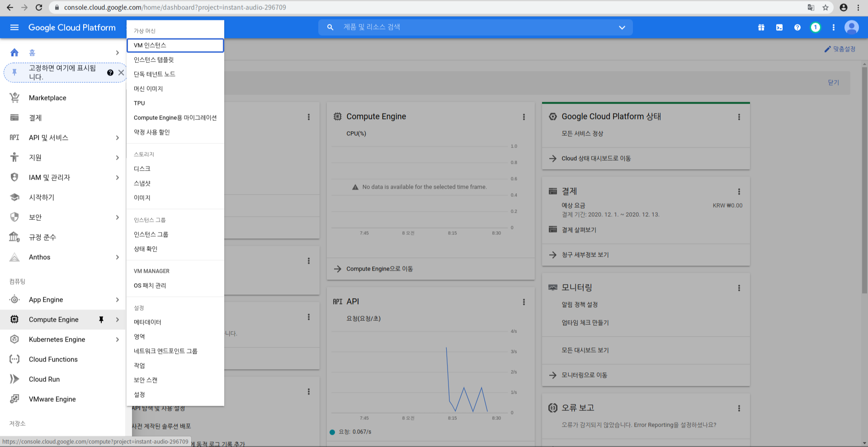Click the Kubernetes Engine icon
Viewport: 868px width, 447px height.
coord(14,339)
